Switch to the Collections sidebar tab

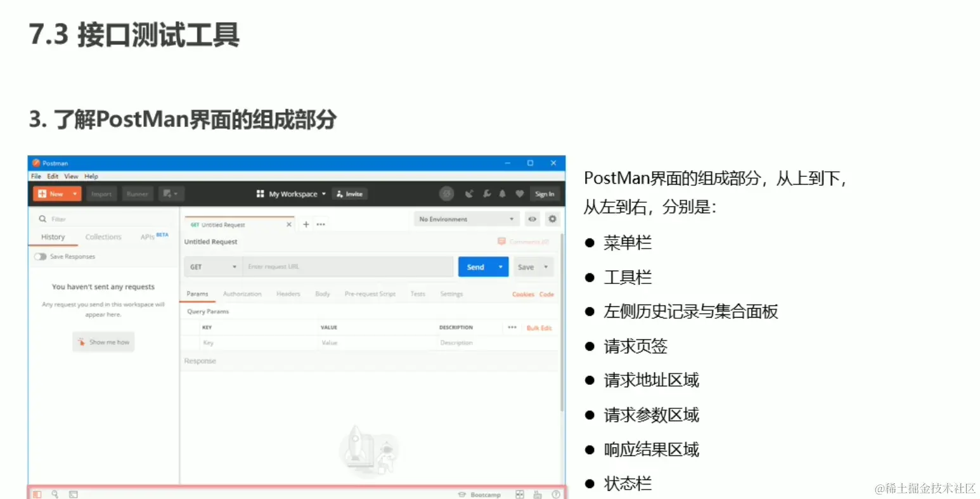[x=103, y=237]
